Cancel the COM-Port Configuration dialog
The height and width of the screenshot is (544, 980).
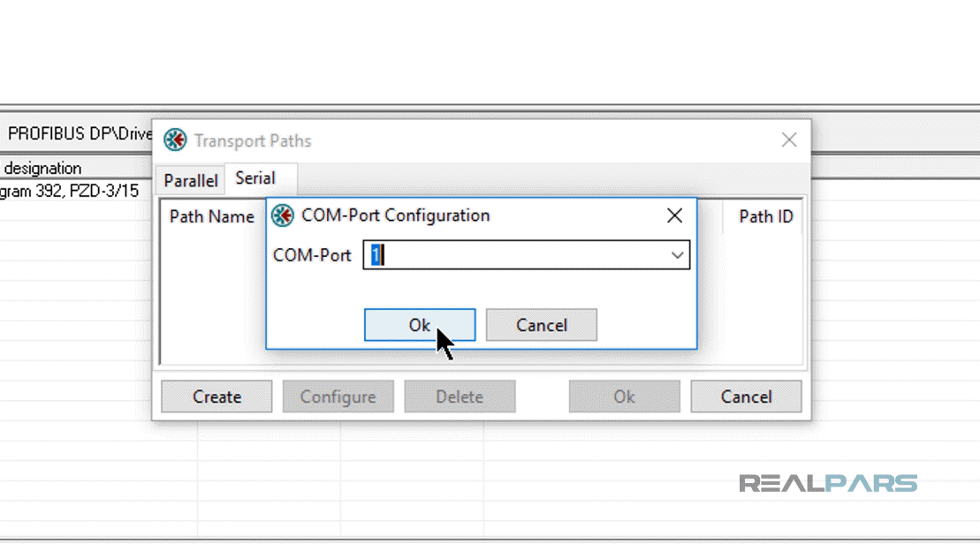(542, 325)
